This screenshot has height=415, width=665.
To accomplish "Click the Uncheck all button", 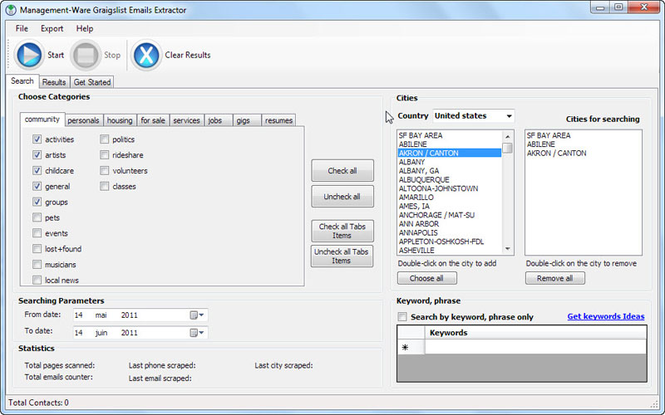I will point(342,197).
